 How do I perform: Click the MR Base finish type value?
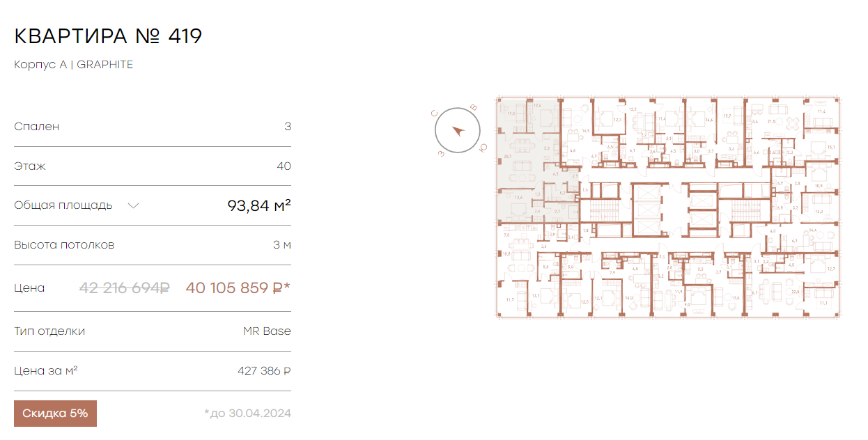[x=267, y=331]
